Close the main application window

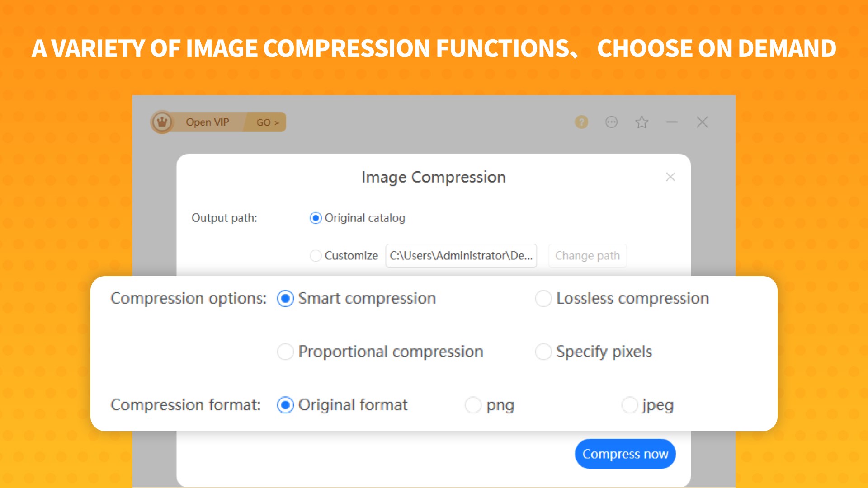tap(702, 122)
